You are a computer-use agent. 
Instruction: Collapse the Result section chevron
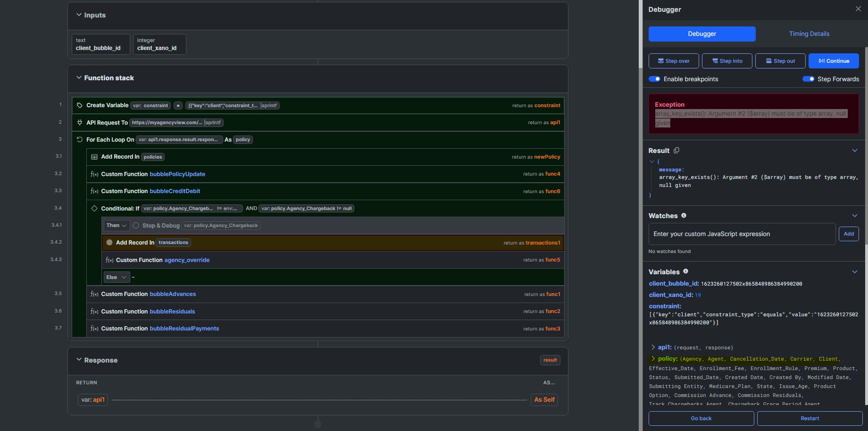click(854, 151)
